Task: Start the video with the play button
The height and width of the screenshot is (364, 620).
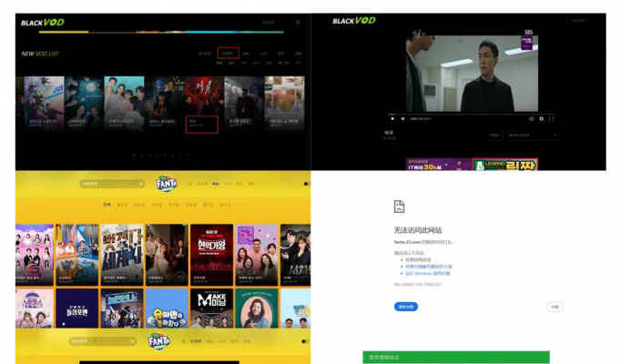Action: click(x=392, y=118)
